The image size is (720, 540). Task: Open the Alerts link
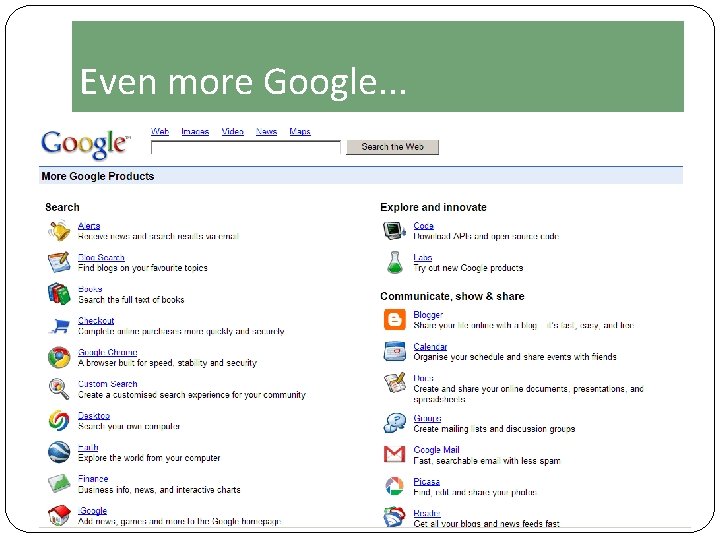(89, 225)
